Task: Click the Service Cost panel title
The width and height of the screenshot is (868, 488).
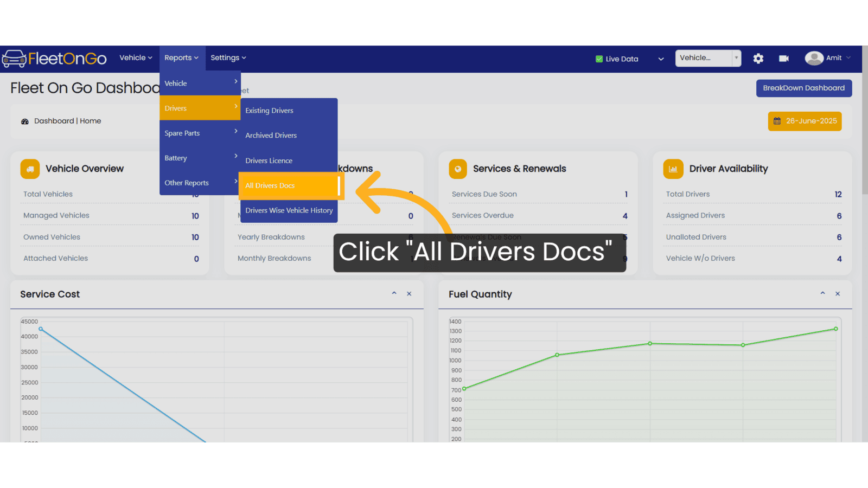Action: tap(50, 294)
